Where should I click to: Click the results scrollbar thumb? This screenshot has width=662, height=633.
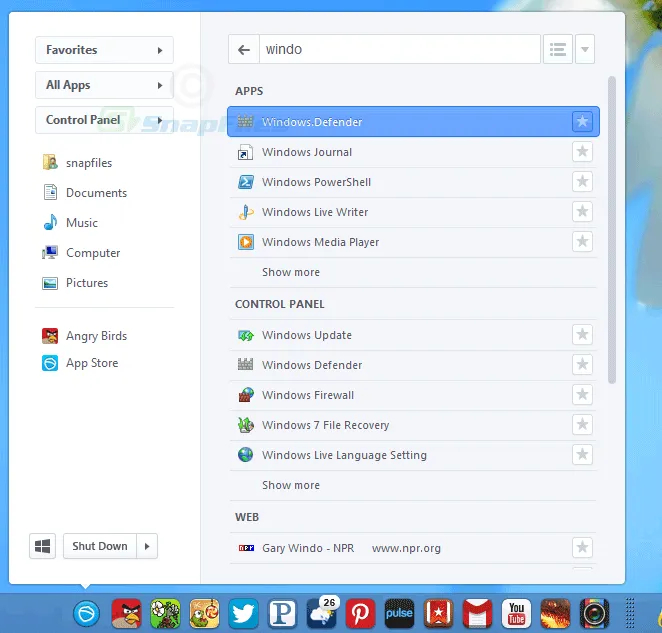pos(612,230)
